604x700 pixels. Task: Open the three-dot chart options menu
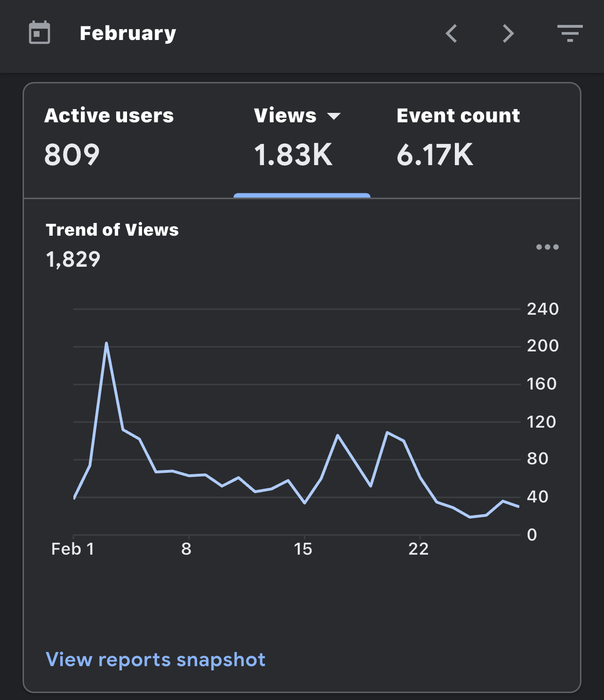point(548,247)
